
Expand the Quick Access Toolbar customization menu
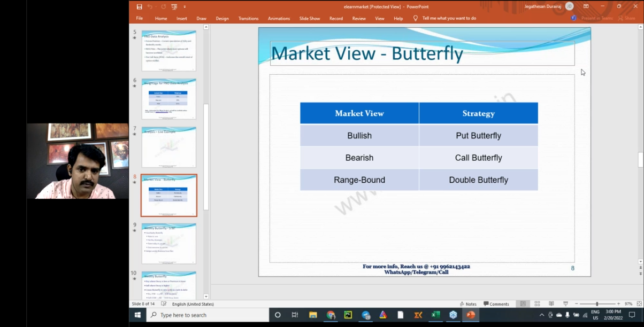[x=185, y=6]
